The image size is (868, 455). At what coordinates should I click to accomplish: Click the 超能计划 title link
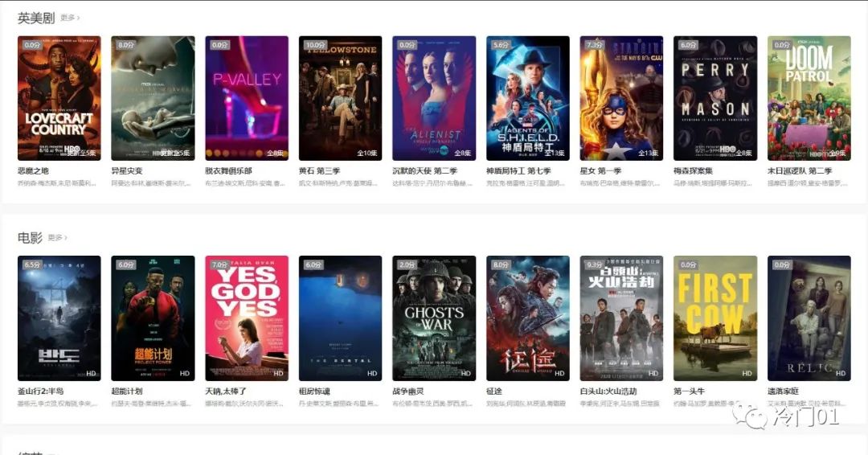coord(127,391)
